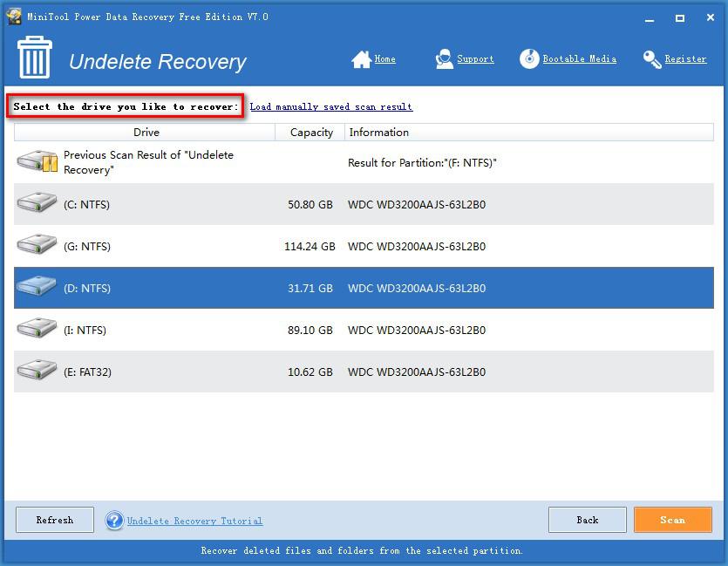Close the MiniTool window
Viewport: 728px width, 566px height.
click(x=711, y=17)
